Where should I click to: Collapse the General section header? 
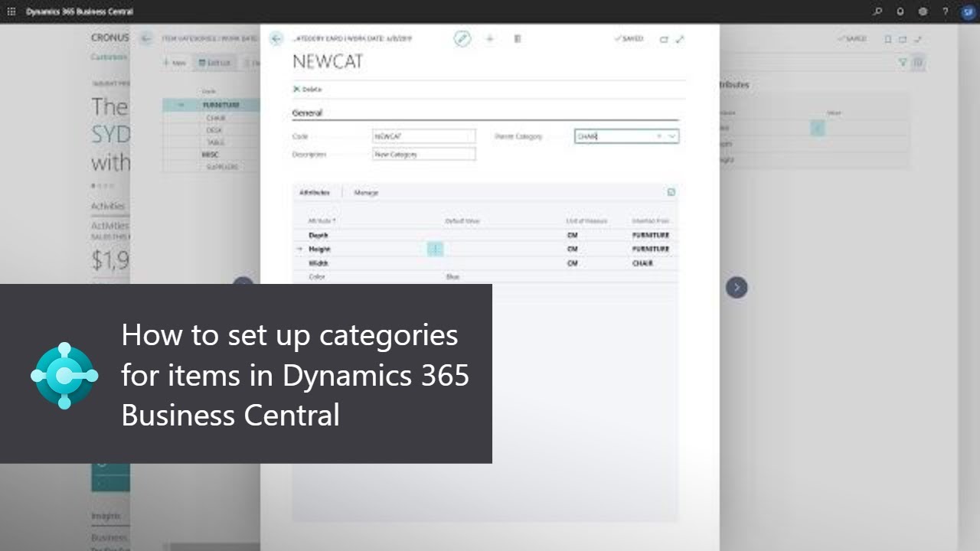[307, 113]
